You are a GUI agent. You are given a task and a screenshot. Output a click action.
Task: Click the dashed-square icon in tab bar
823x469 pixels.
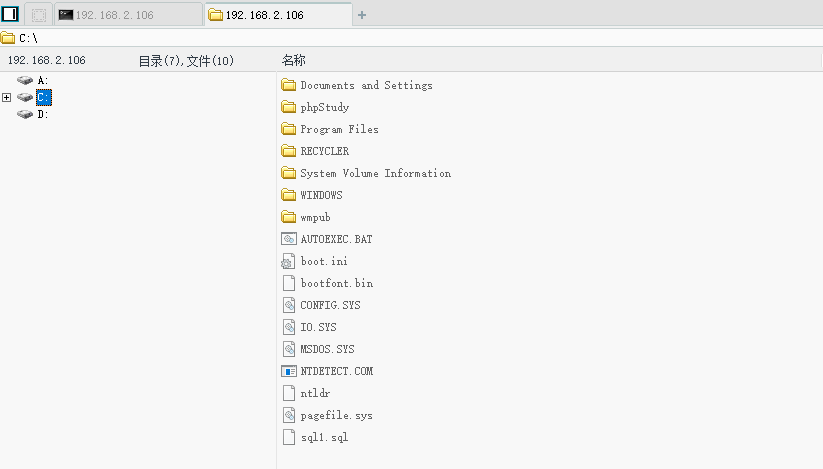coord(39,15)
